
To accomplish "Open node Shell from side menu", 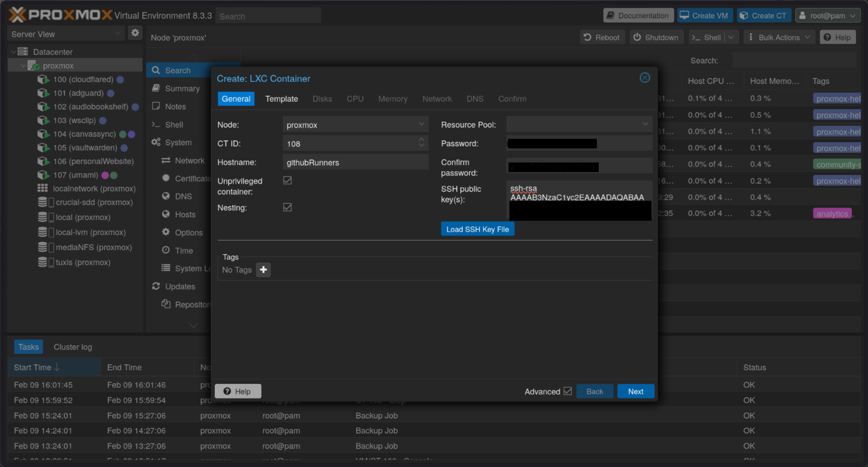I will (x=174, y=125).
